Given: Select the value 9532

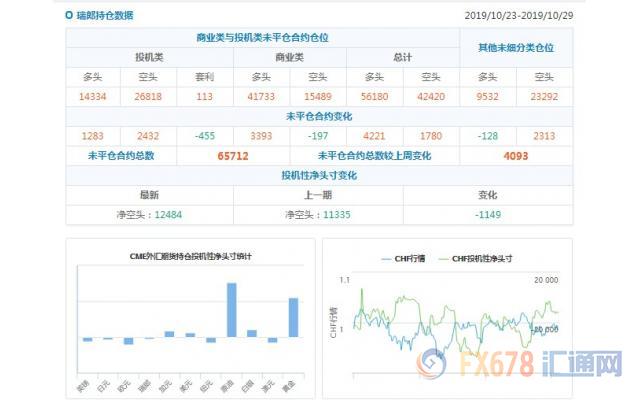Looking at the screenshot, I should point(487,97).
